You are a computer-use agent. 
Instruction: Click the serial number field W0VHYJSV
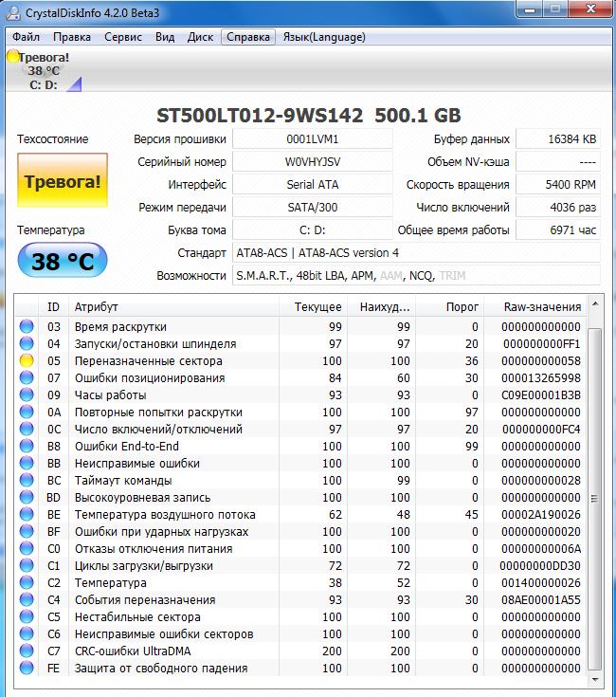click(313, 162)
